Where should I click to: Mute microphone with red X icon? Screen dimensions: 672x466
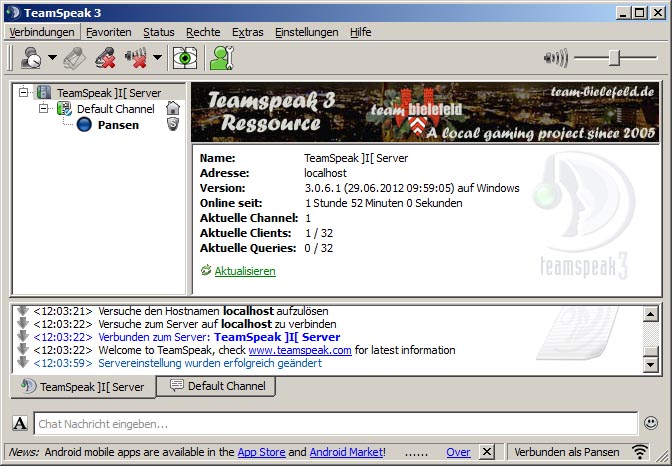pos(105,57)
